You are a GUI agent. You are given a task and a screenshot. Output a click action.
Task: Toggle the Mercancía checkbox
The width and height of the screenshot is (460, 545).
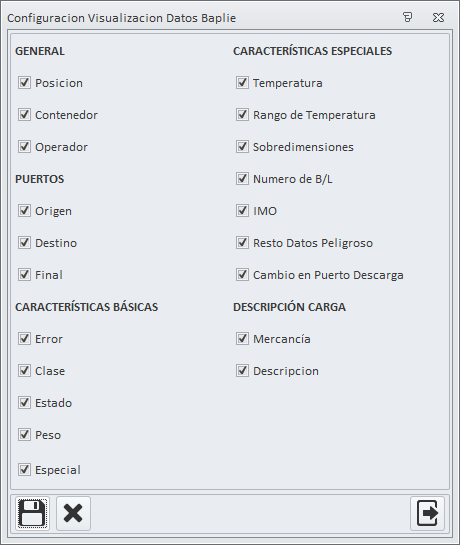pos(242,339)
